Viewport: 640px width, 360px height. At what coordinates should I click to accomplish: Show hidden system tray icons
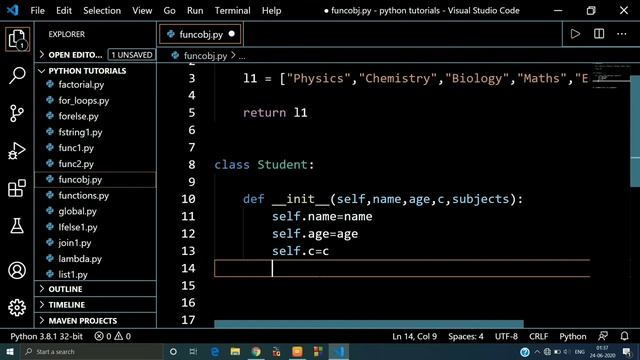tap(537, 351)
